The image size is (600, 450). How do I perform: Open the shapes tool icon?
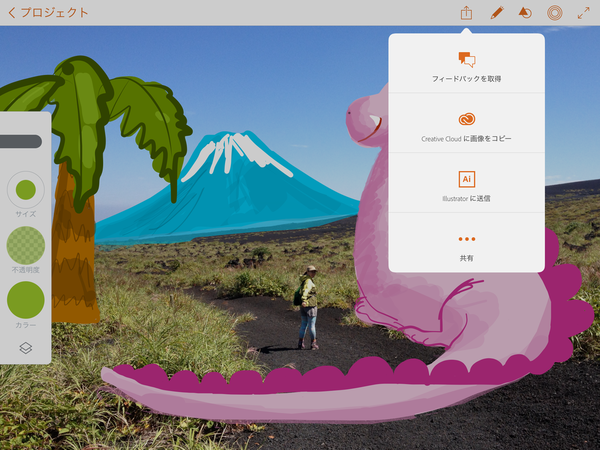point(525,13)
